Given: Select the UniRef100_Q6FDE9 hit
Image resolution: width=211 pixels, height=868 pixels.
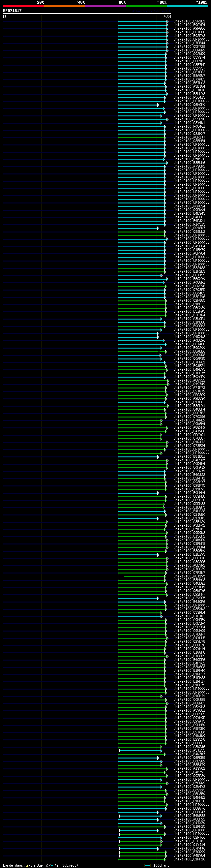Looking at the screenshot, I should [189, 758].
